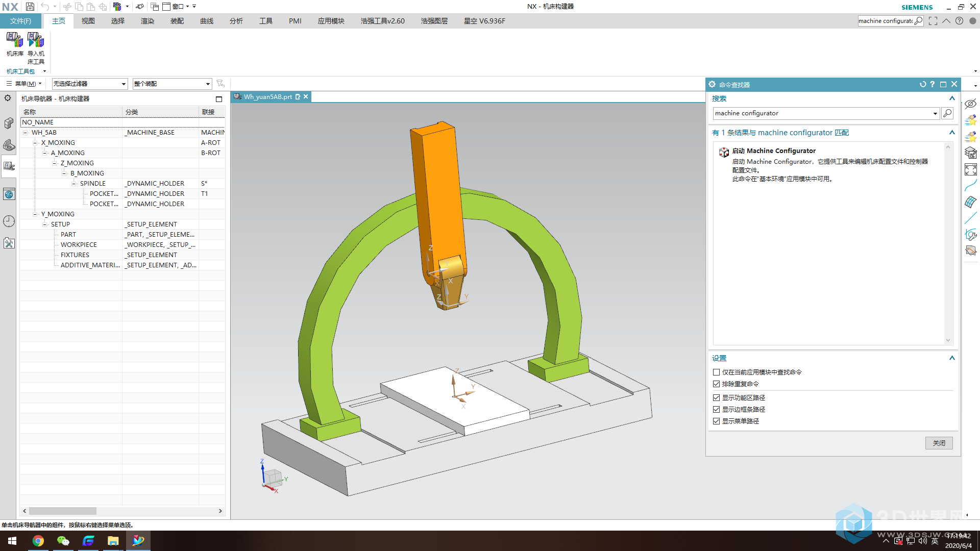
Task: Open the history clock sidebar icon
Action: click(9, 221)
